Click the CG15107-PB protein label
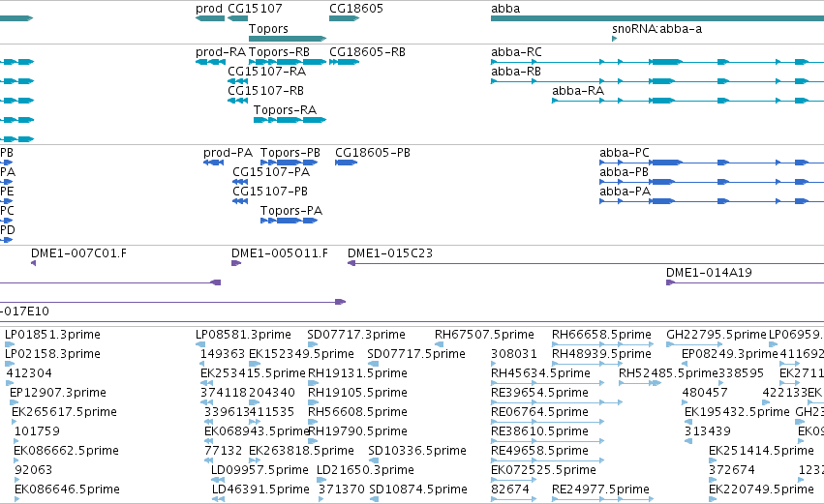The image size is (824, 504). (x=270, y=192)
